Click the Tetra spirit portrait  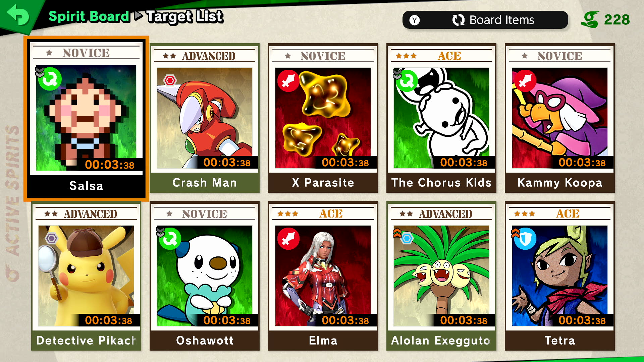[x=559, y=276]
